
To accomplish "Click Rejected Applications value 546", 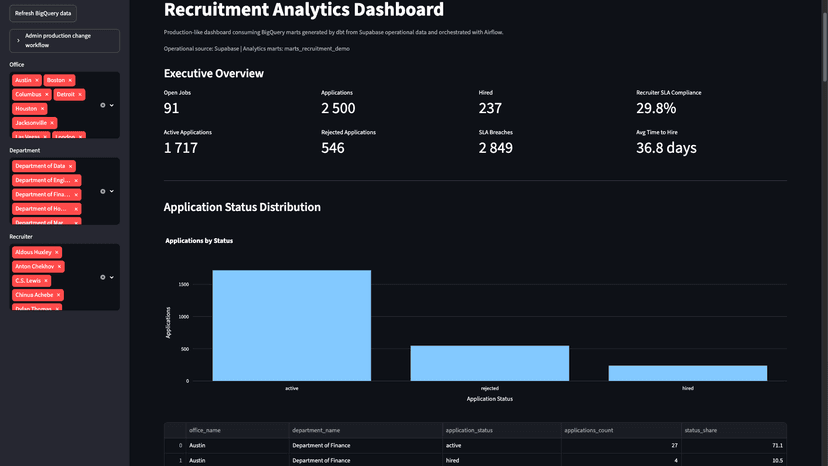I will pyautogui.click(x=333, y=148).
